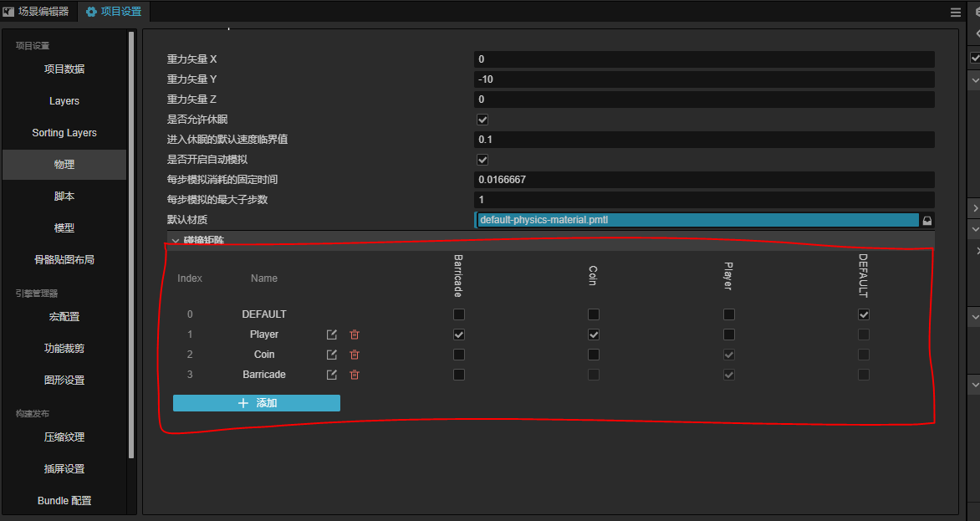Click the edit icon for Coin group
Viewport: 980px width, 521px height.
tap(332, 355)
